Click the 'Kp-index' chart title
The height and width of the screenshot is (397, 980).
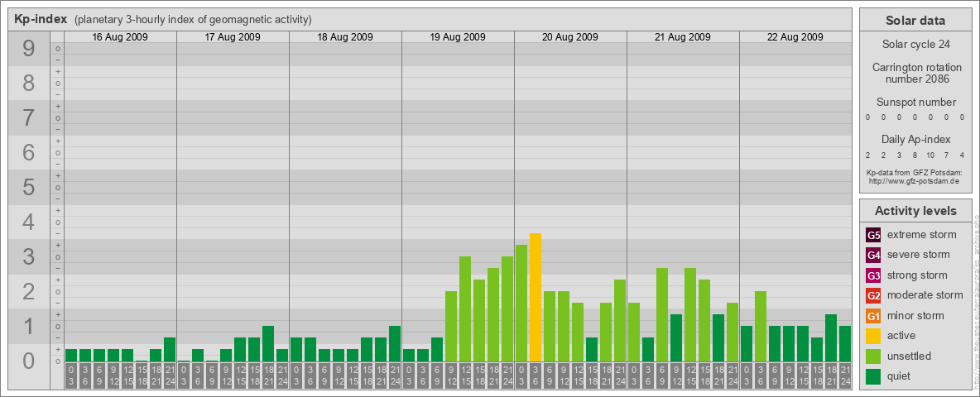[x=40, y=19]
